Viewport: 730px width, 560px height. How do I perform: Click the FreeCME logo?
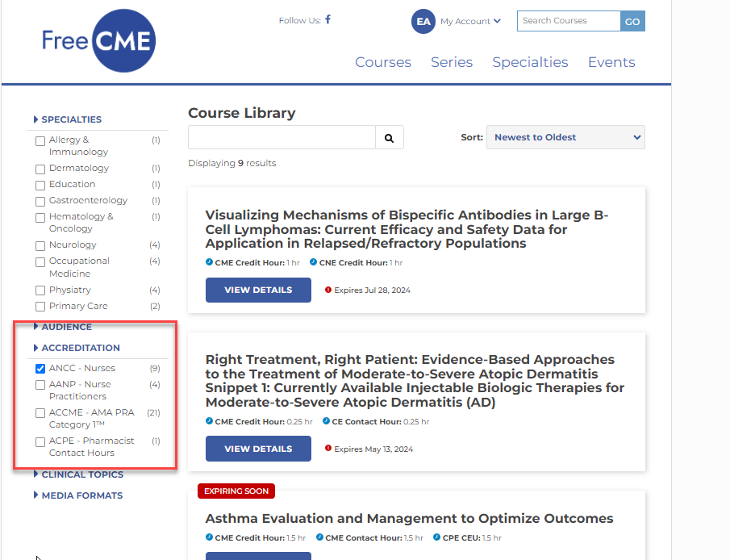pos(98,41)
